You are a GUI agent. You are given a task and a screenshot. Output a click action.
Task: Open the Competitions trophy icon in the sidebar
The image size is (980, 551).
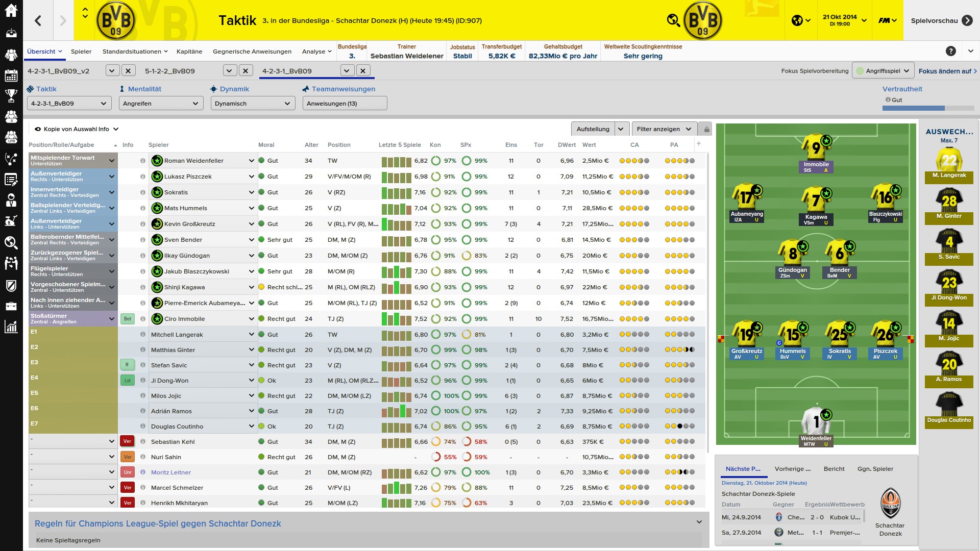11,95
